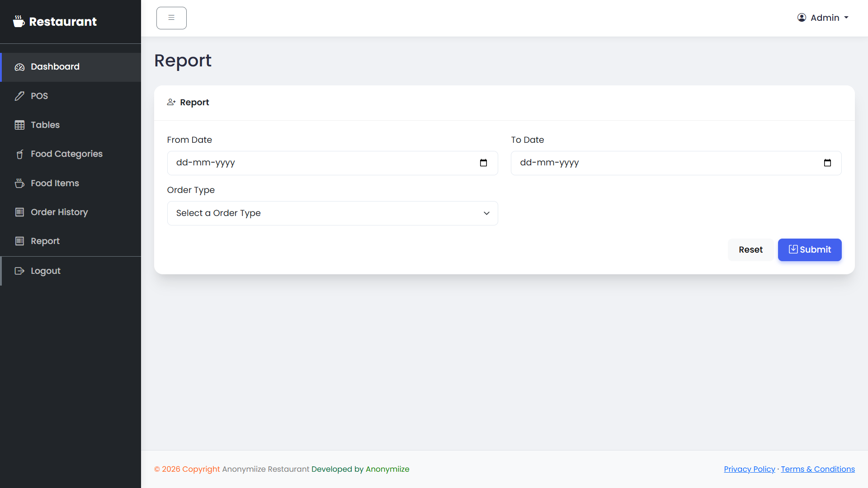Image resolution: width=868 pixels, height=488 pixels.
Task: Click the Developed by Anonymiize footer text
Action: pyautogui.click(x=360, y=469)
